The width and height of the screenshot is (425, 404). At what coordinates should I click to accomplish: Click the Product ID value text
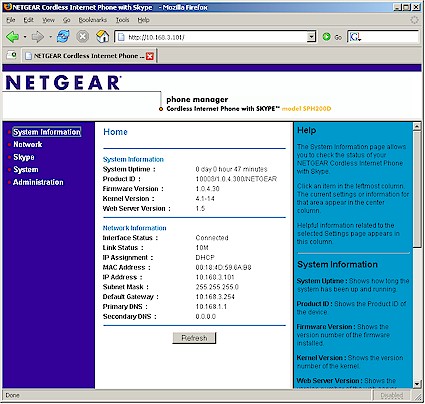click(236, 179)
